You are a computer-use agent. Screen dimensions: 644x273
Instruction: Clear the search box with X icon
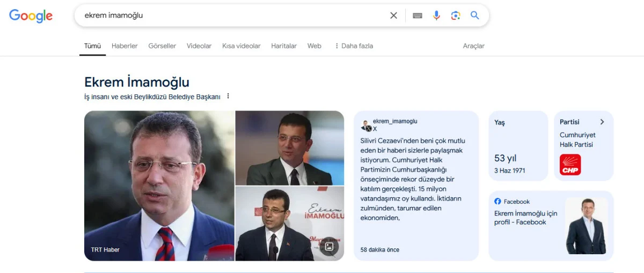coord(393,16)
